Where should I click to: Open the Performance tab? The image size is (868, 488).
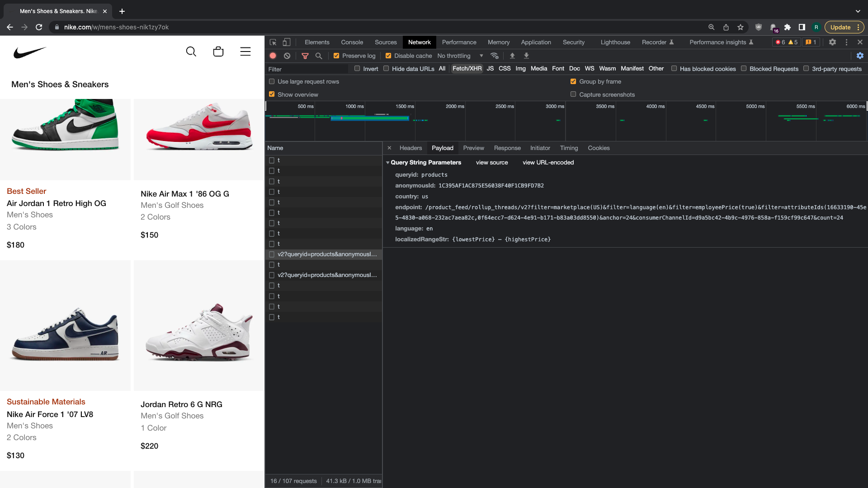coord(459,42)
